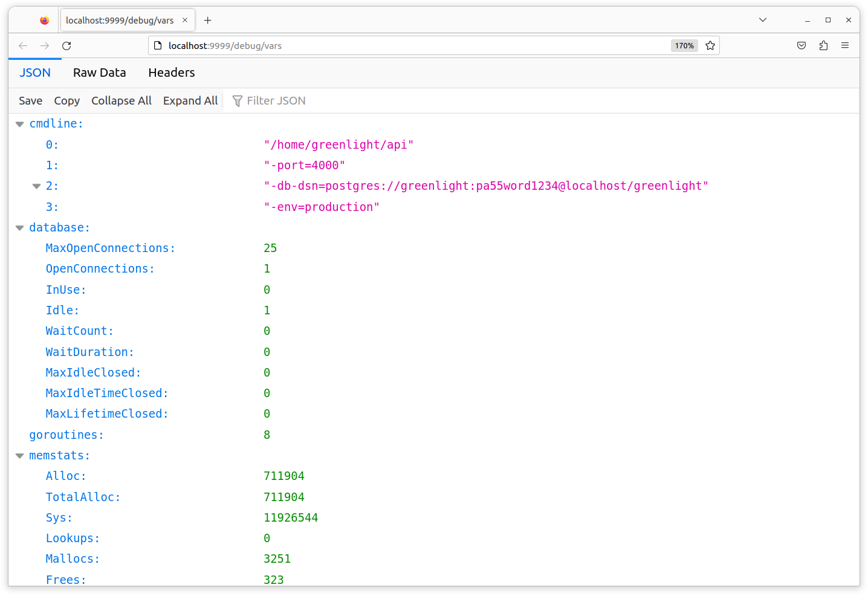Collapse the database section
Screen dimensions: 868x596
19,228
